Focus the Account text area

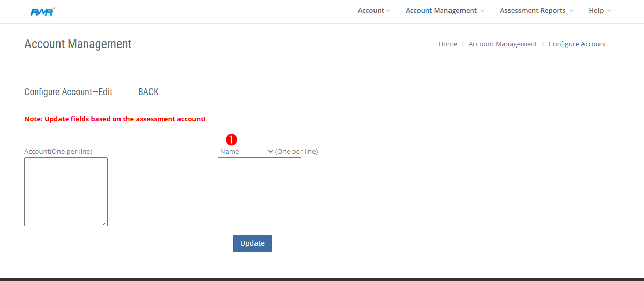point(66,191)
